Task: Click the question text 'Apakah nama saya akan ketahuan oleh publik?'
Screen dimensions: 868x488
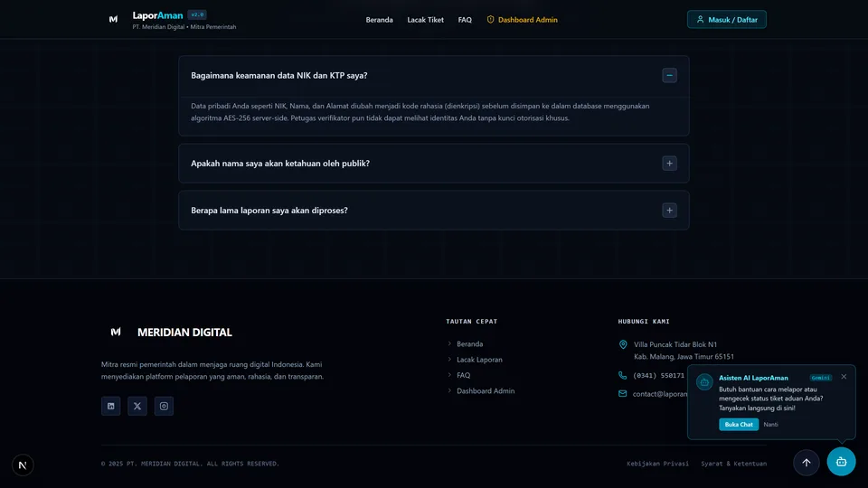Action: click(x=280, y=164)
